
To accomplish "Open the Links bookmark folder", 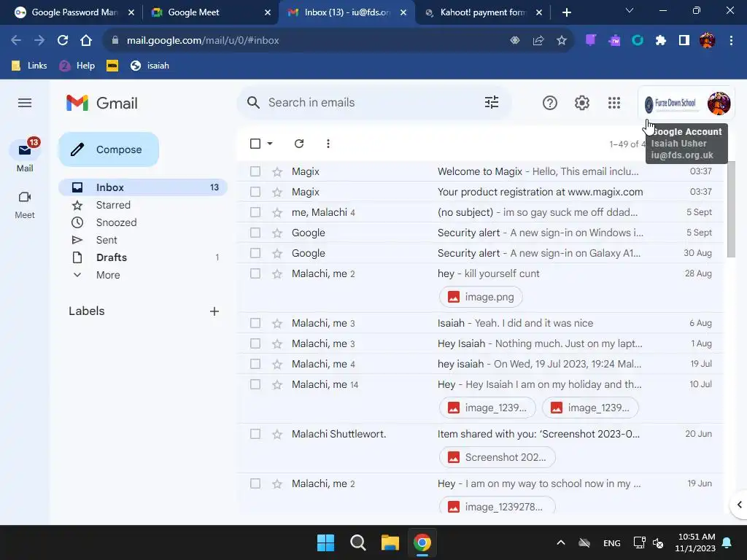I will tap(29, 66).
